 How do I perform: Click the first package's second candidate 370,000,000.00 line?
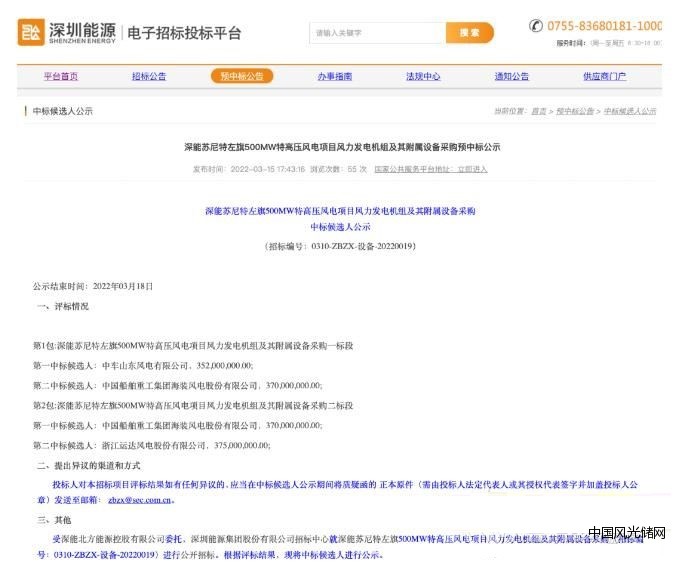[178, 386]
